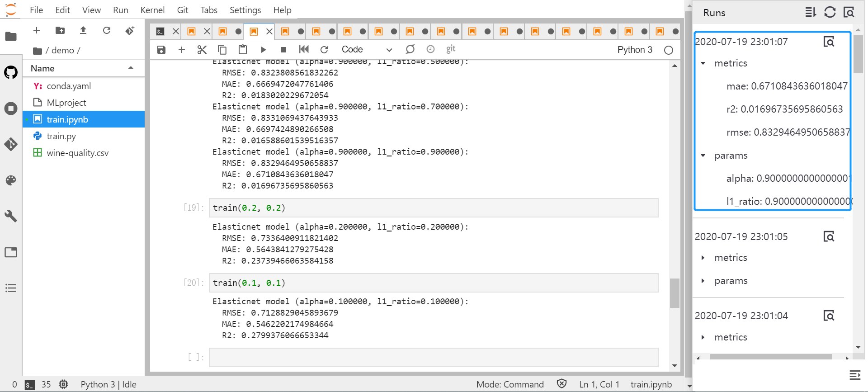The image size is (868, 392).
Task: Sort files by the Name column header
Action: [43, 68]
